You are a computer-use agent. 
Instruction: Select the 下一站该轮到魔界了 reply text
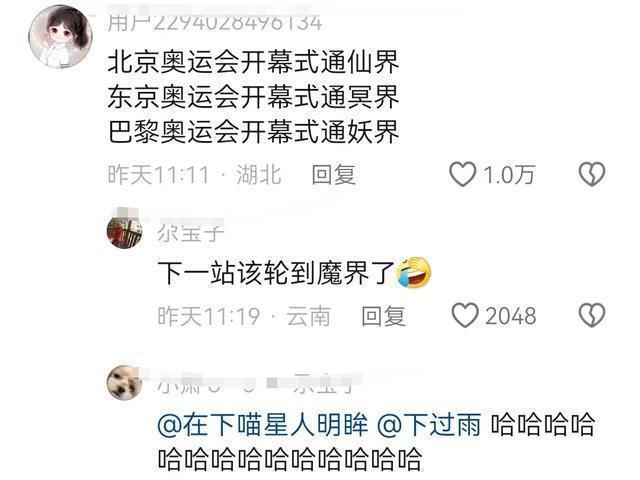coord(276,273)
